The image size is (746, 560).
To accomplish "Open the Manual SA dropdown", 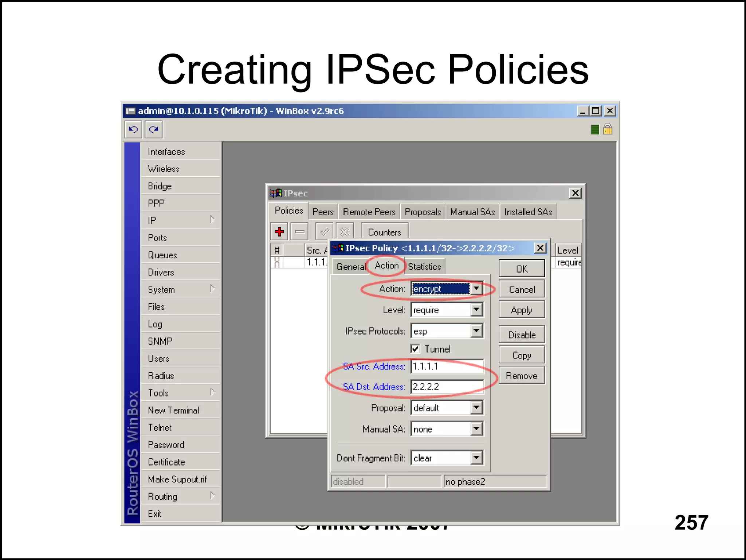I will click(476, 429).
